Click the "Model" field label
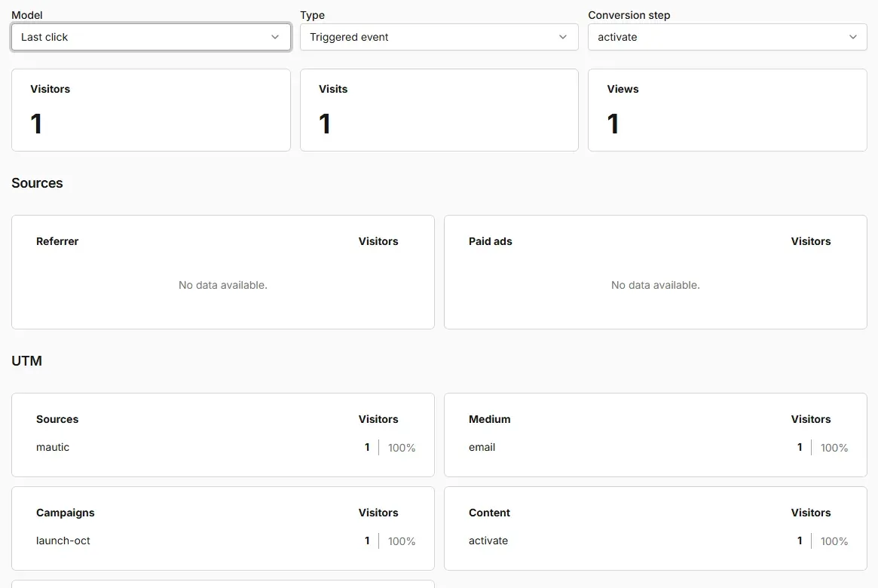The image size is (878, 588). (27, 15)
